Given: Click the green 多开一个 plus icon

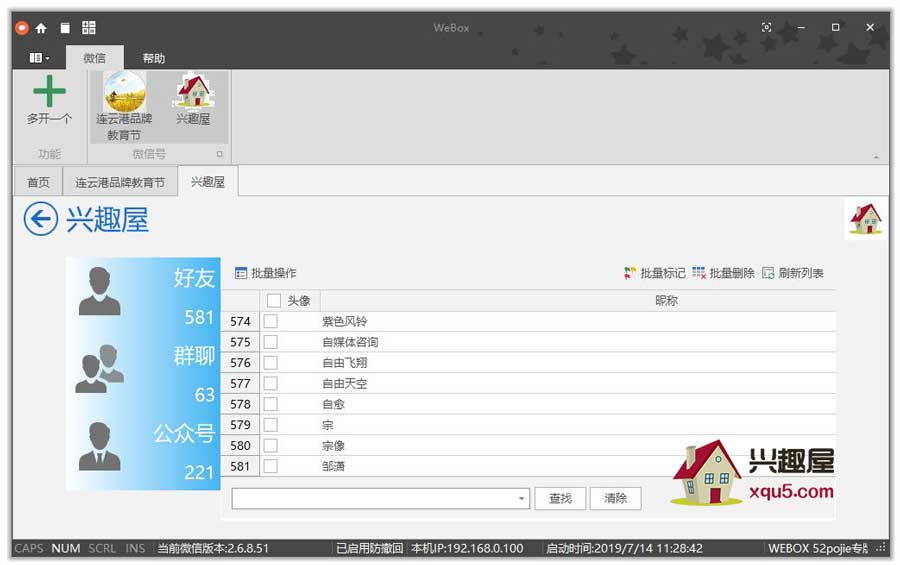Looking at the screenshot, I should click(49, 92).
